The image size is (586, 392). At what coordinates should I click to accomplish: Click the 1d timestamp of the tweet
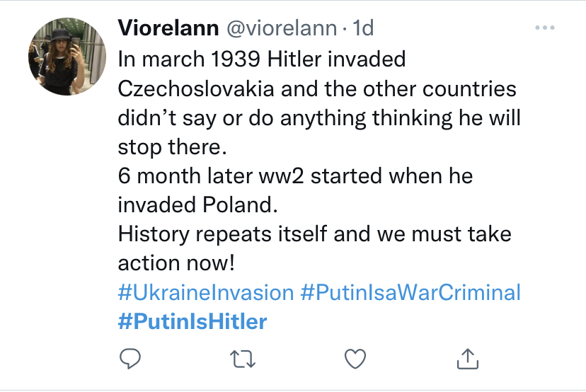363,28
